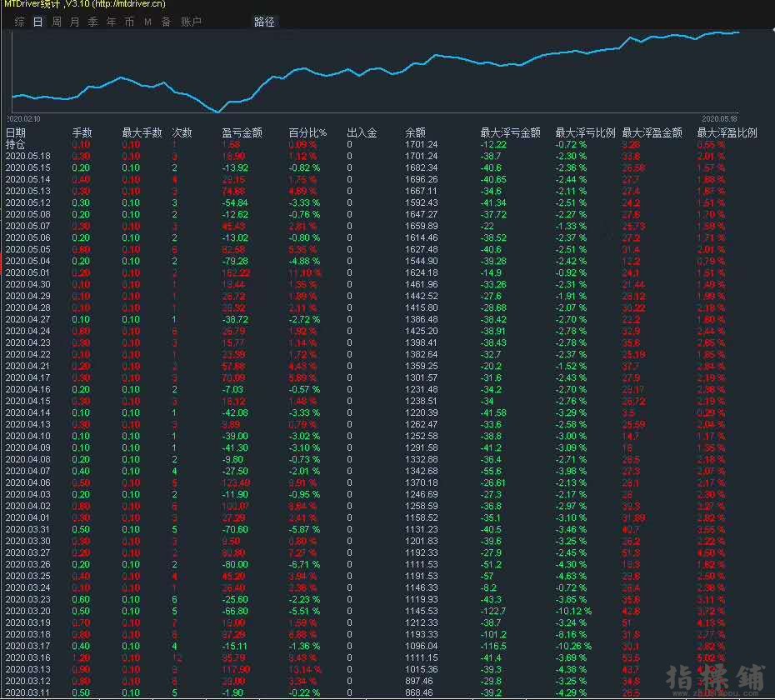
Task: Click percentage value -4.88 %
Action: point(304,261)
